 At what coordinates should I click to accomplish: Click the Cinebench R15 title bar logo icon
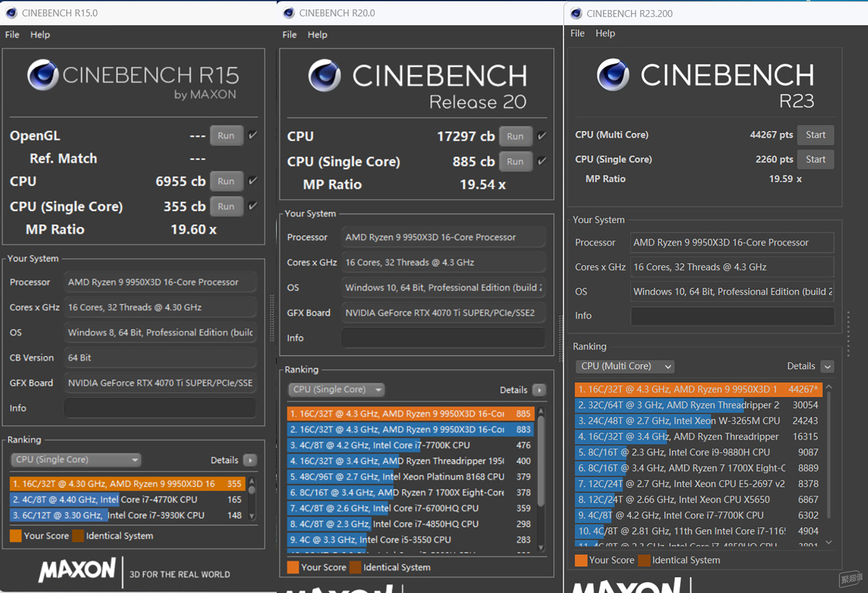click(x=12, y=13)
